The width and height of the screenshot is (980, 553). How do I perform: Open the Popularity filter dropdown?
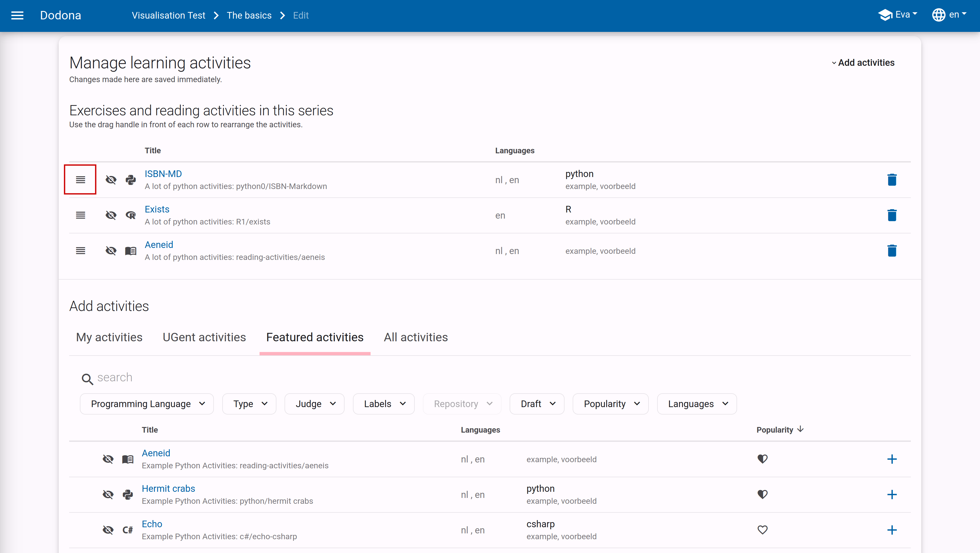(x=611, y=404)
